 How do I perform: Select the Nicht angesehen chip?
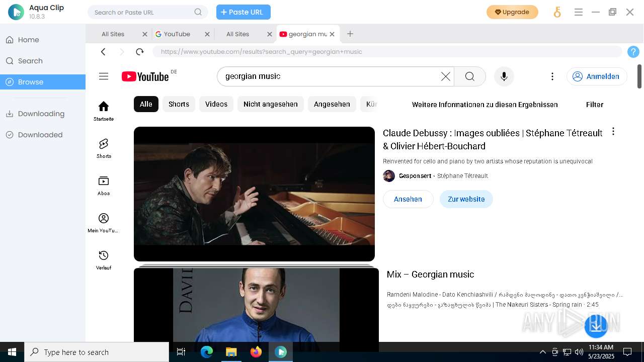point(271,104)
